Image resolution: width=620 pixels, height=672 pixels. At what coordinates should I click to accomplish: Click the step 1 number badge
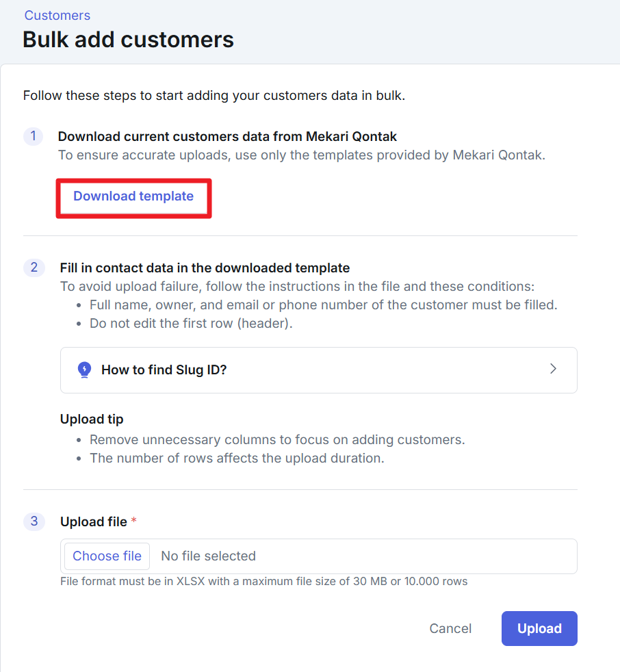click(x=34, y=136)
